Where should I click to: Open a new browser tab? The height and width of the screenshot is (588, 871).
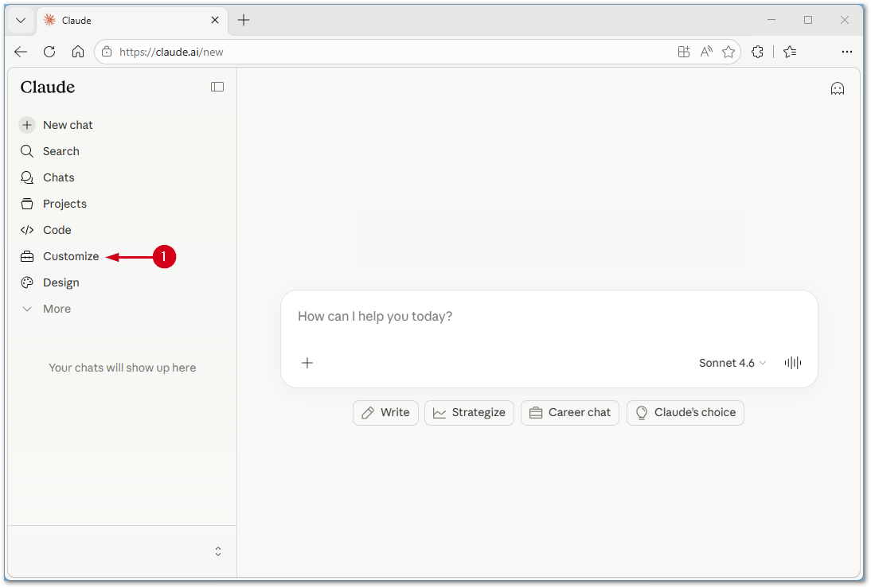244,20
